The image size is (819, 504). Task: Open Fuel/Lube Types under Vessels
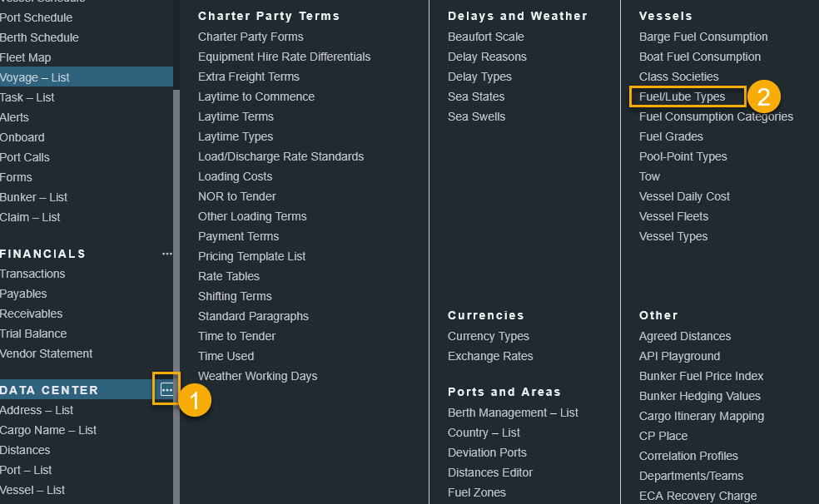click(682, 96)
